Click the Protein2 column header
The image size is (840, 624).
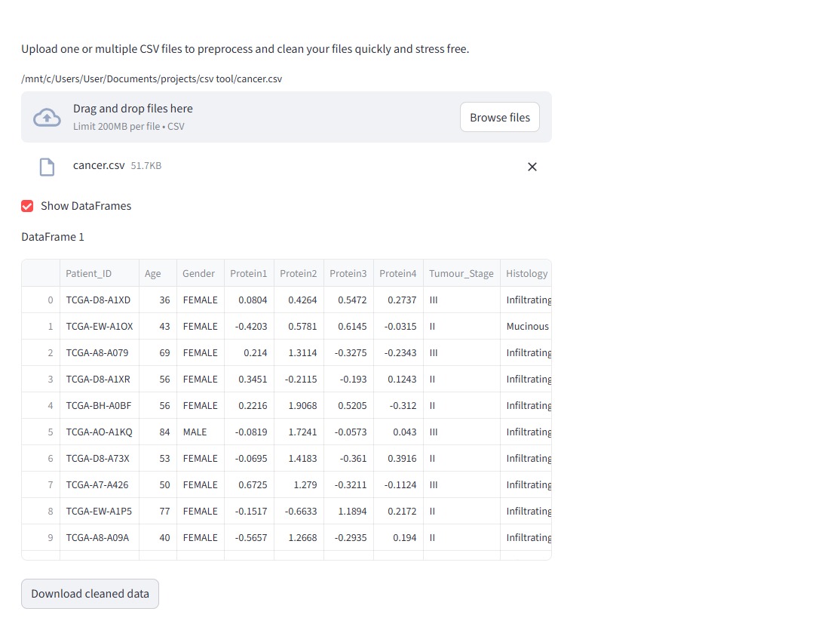[x=299, y=273]
